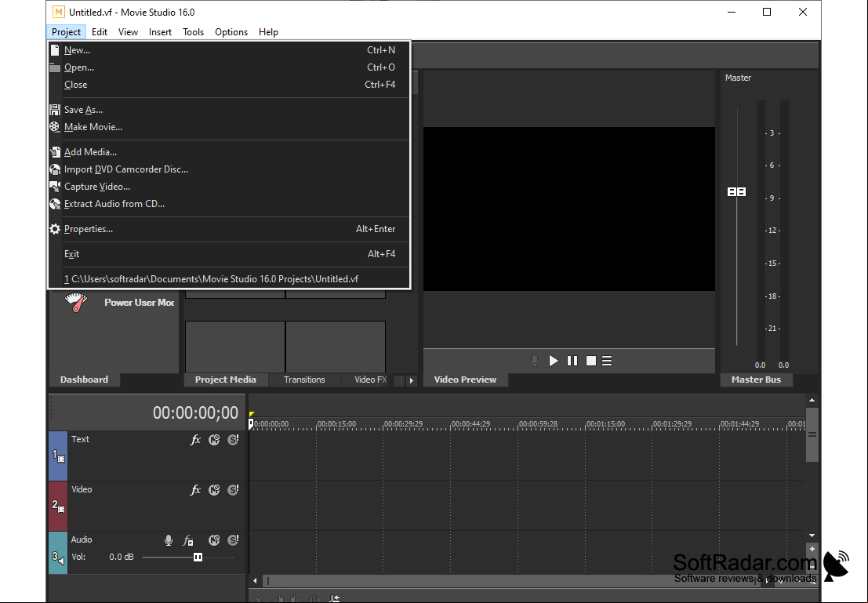Click the Movie Studio app icon in title bar
The height and width of the screenshot is (603, 868).
pos(58,12)
